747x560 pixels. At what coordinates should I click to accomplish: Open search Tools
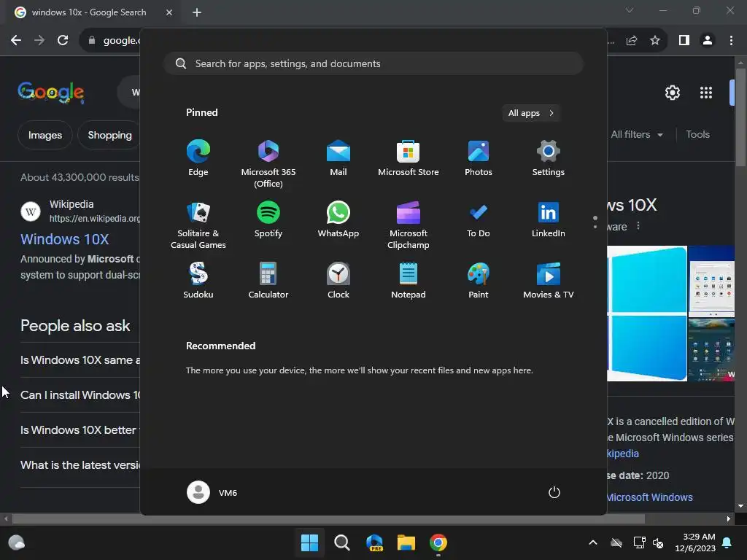(x=698, y=135)
